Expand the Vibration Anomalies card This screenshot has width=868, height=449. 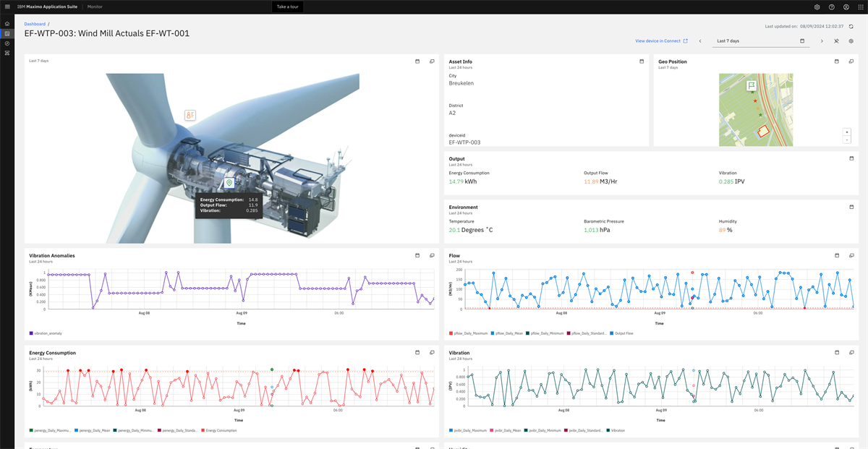point(432,255)
